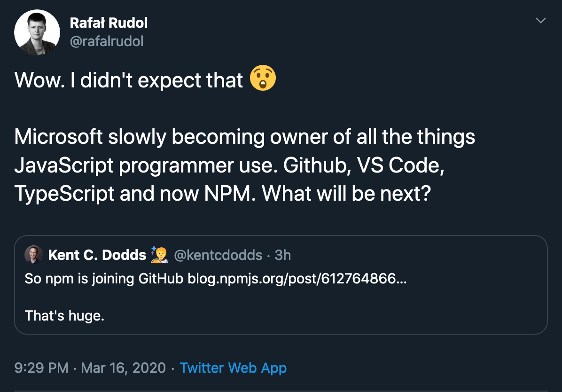Open the tweet options chevron menu
562x392 pixels.
coord(540,20)
